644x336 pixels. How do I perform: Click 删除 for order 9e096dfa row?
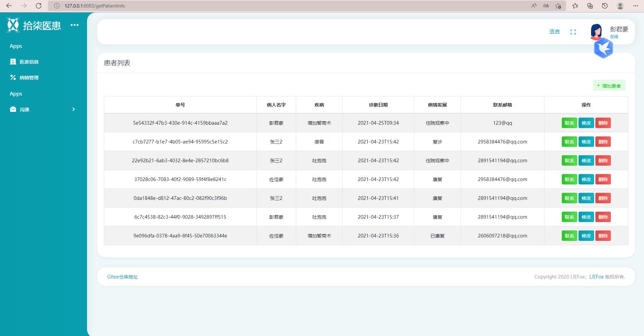click(603, 236)
